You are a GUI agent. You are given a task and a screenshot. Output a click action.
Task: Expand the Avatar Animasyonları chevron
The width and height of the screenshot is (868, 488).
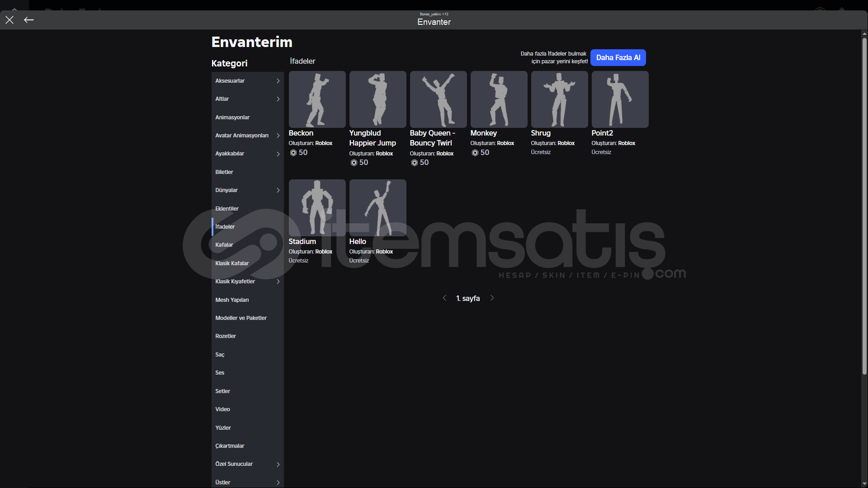point(278,136)
